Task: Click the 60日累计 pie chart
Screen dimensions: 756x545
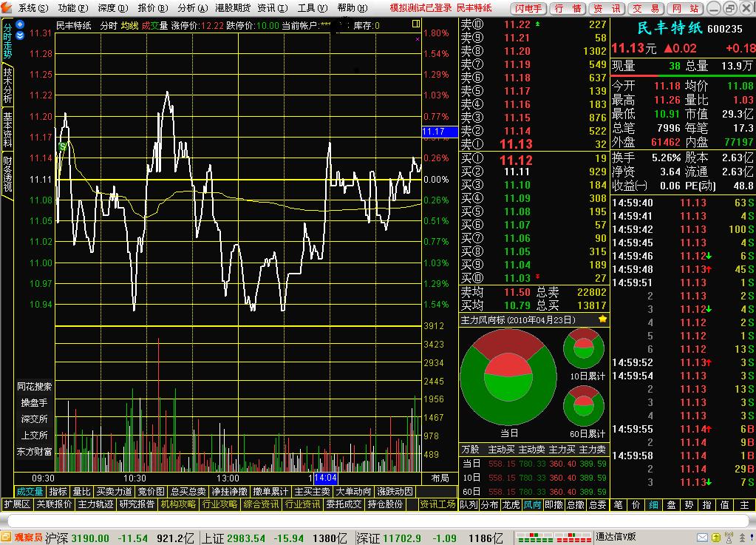Action: click(583, 406)
